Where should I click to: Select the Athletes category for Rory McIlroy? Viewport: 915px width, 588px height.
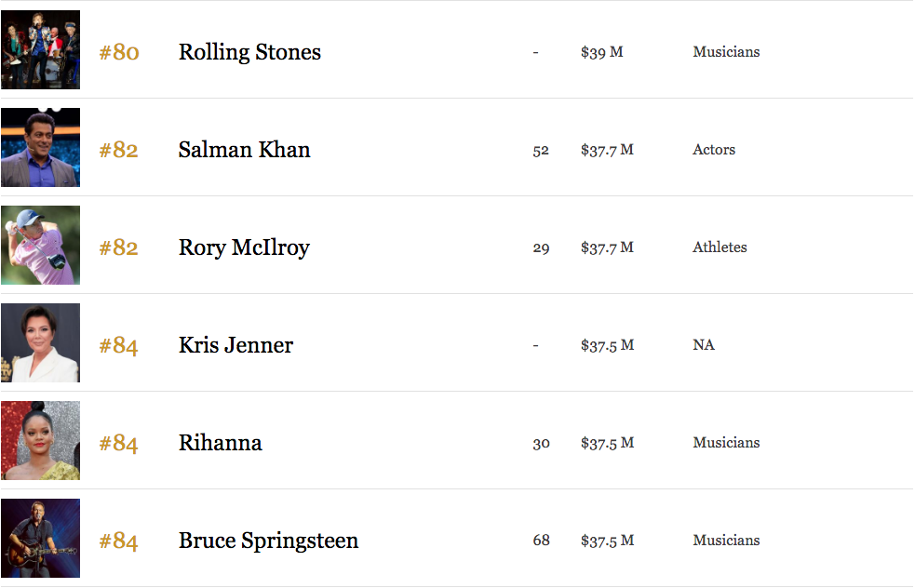point(720,247)
